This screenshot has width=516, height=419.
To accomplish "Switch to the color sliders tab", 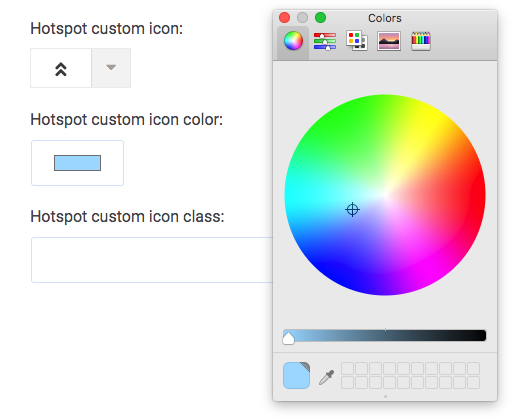I will [x=325, y=41].
